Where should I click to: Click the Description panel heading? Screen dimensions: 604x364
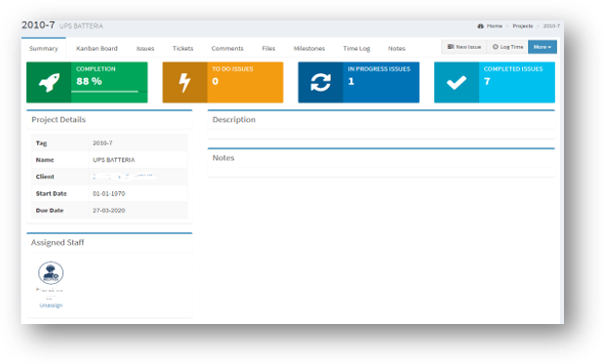click(234, 120)
